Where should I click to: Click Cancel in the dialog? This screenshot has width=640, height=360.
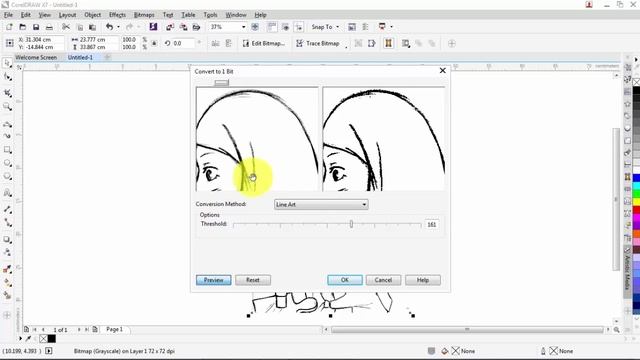[383, 280]
